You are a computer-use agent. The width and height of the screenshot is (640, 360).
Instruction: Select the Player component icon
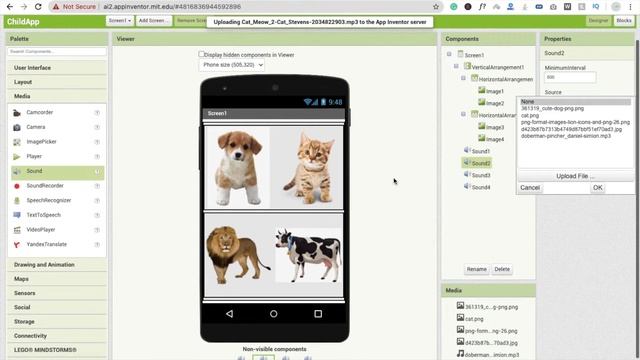coord(17,157)
